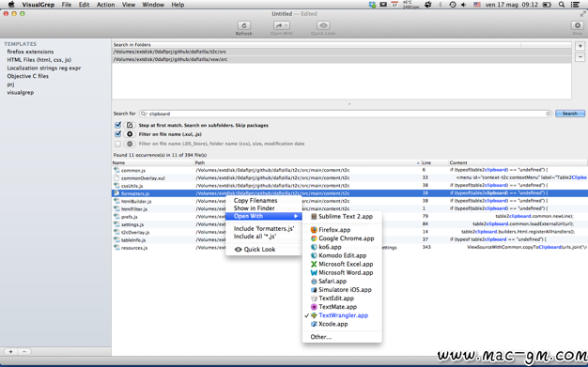
Task: Remove search folder with minus button
Action: (x=580, y=57)
